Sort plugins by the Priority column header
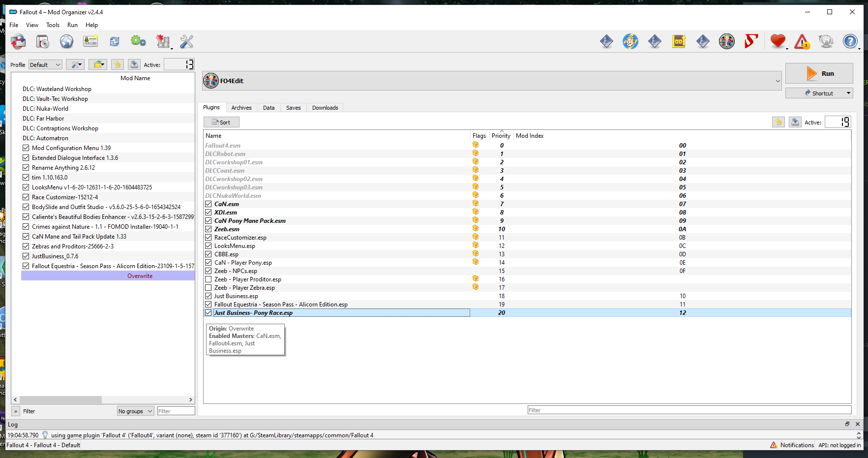The height and width of the screenshot is (458, 868). [501, 136]
